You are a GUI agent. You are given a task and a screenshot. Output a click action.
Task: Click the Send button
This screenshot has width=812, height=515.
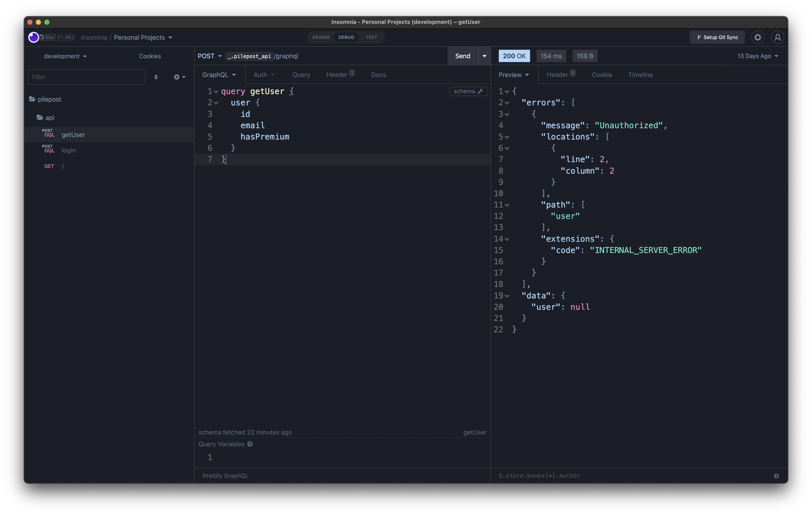pos(462,56)
